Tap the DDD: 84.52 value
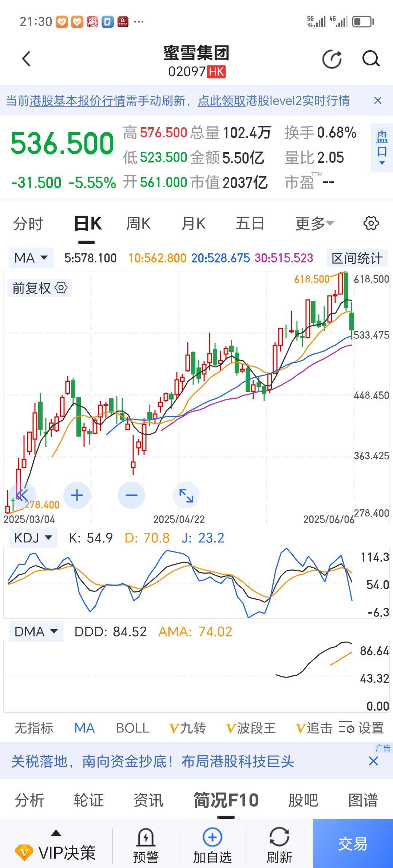393x868 pixels. 111,632
